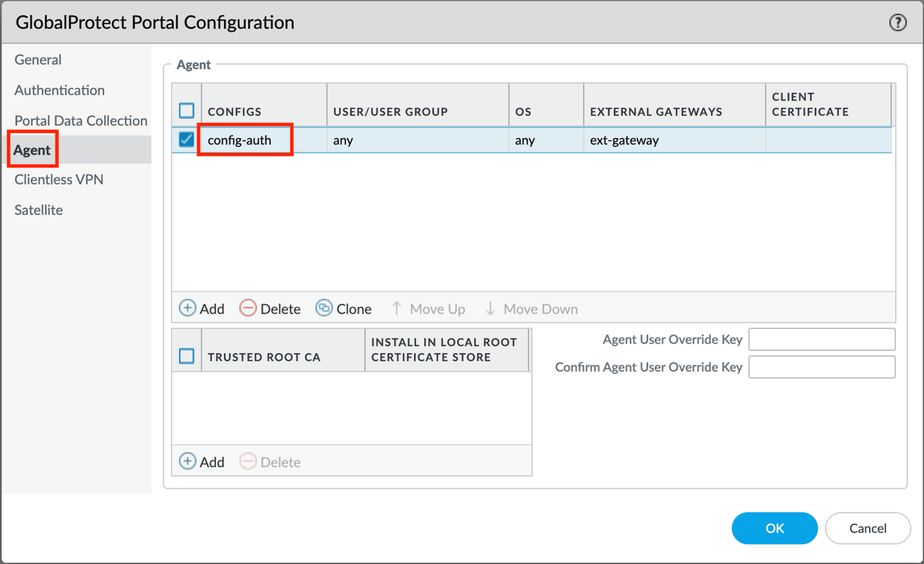The image size is (924, 564).
Task: Open the help question mark icon
Action: (x=898, y=23)
